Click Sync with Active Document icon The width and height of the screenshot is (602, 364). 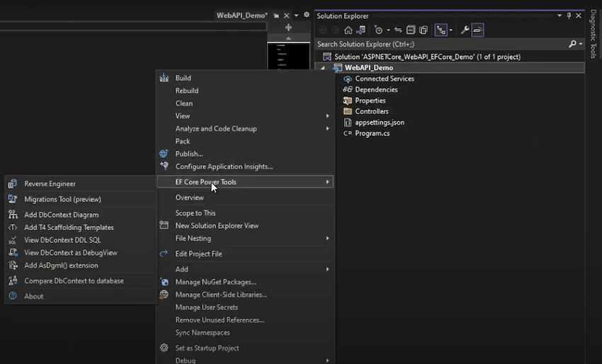coord(398,30)
